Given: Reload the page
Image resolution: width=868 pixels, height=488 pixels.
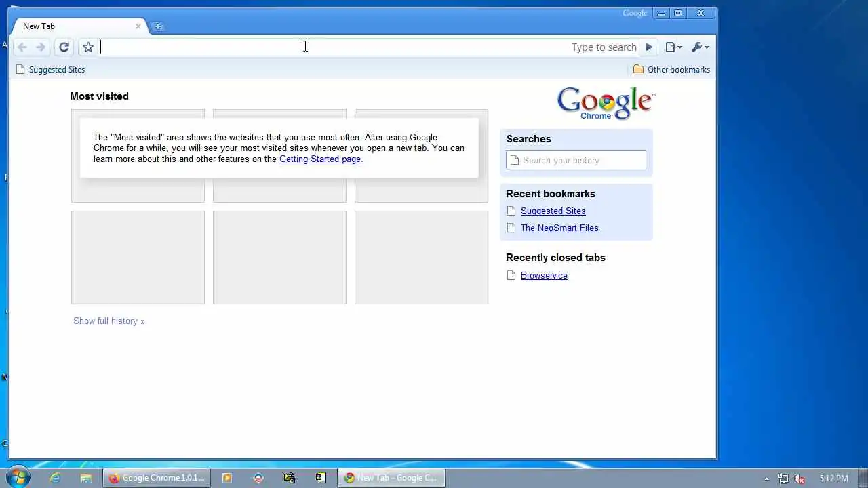Looking at the screenshot, I should click(64, 47).
